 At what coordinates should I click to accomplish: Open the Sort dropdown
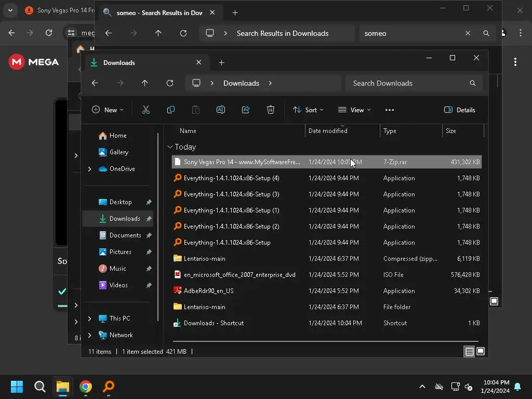point(308,110)
